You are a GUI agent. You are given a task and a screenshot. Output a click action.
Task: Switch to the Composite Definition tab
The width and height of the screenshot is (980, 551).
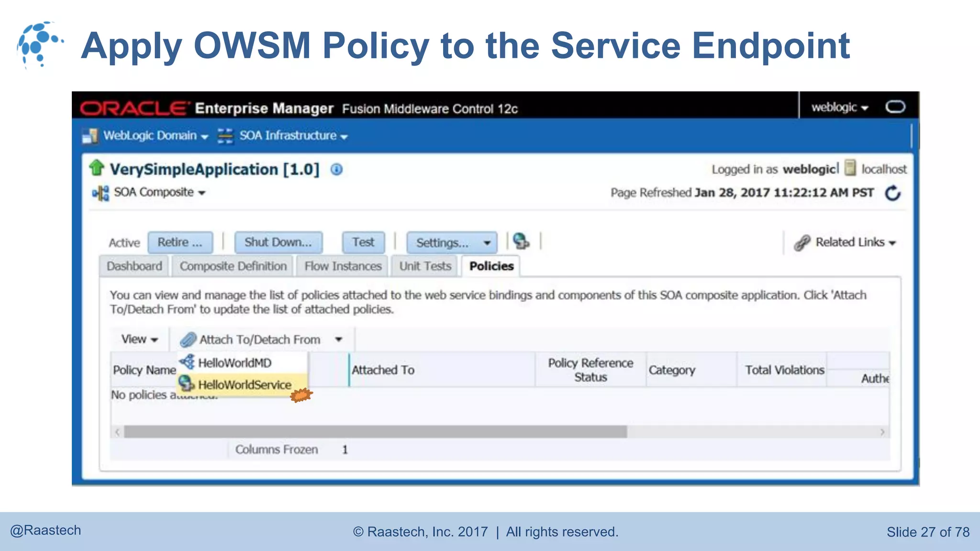pyautogui.click(x=234, y=266)
